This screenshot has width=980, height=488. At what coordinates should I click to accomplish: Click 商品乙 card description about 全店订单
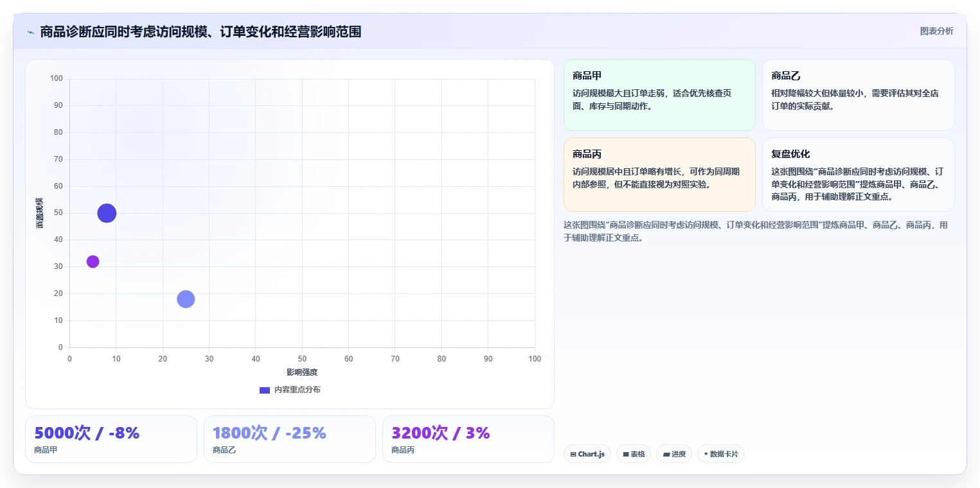[855, 100]
